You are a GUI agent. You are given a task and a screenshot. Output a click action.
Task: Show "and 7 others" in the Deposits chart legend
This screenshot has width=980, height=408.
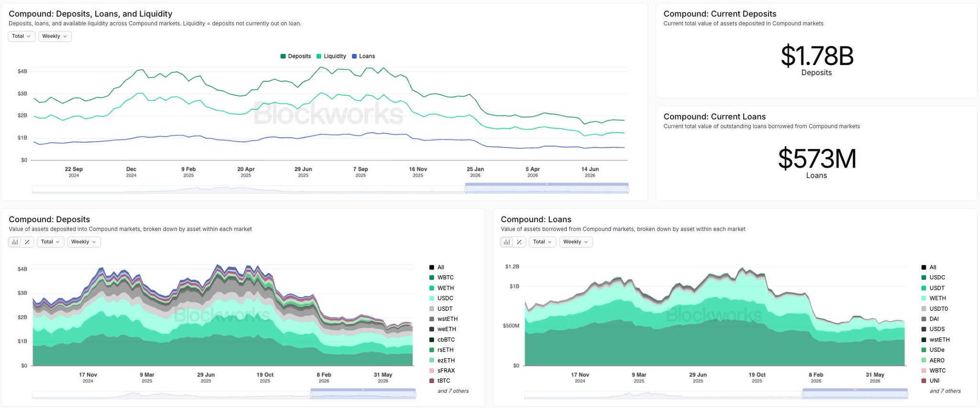(x=453, y=391)
